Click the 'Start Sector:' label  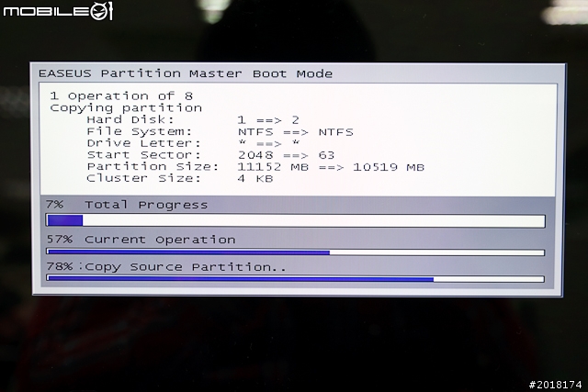point(144,155)
